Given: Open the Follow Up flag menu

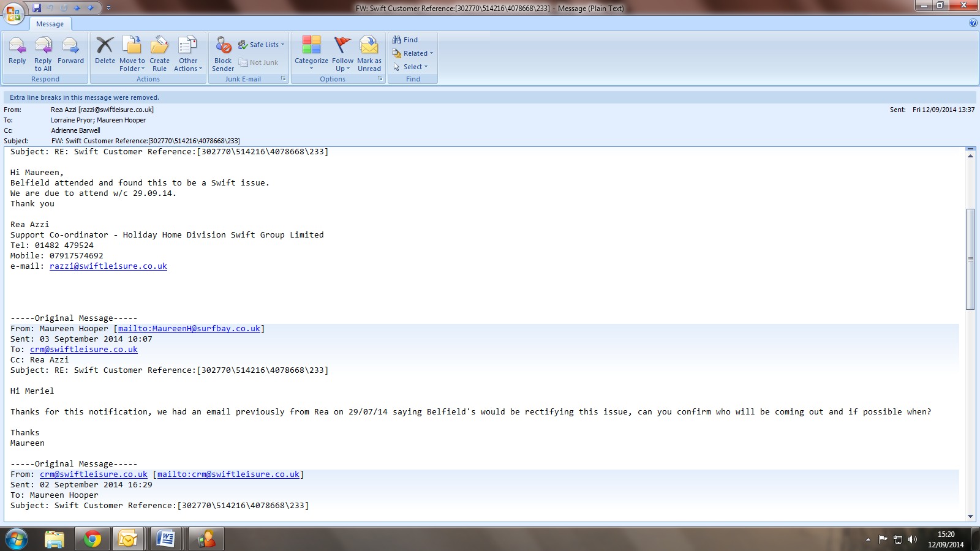Looking at the screenshot, I should [342, 53].
